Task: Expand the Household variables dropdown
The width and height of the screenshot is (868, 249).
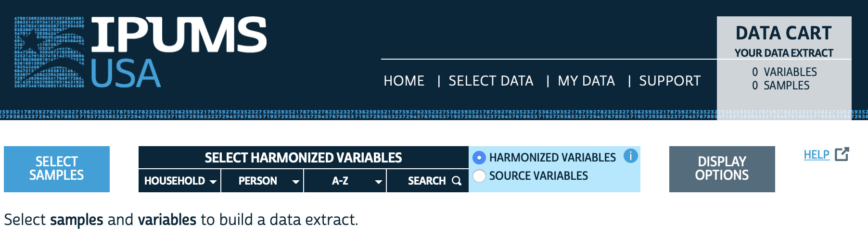Action: pyautogui.click(x=179, y=181)
